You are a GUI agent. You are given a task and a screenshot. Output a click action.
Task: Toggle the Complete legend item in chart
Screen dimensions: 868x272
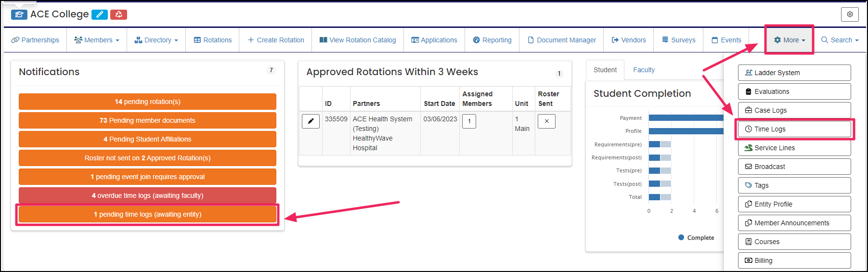[x=696, y=238]
